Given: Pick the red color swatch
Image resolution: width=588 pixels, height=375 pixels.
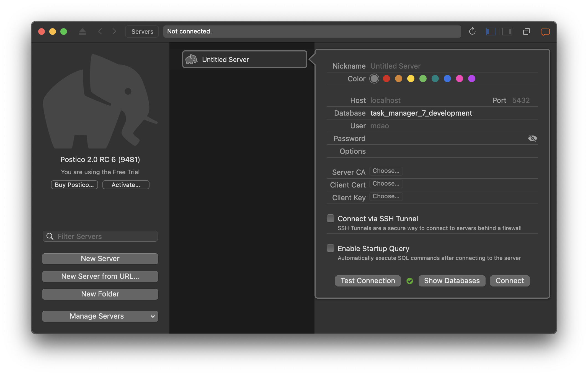Looking at the screenshot, I should pos(386,79).
